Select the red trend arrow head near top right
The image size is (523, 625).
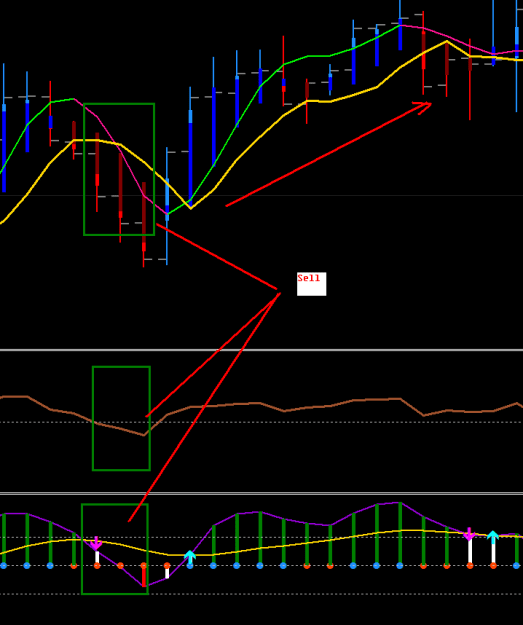point(423,107)
